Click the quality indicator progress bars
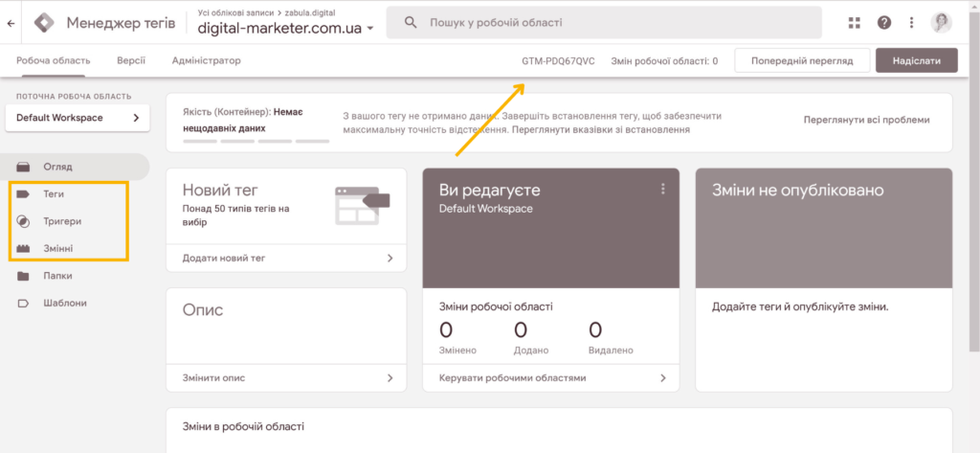Screen dimensions: 980x453 click(x=256, y=142)
